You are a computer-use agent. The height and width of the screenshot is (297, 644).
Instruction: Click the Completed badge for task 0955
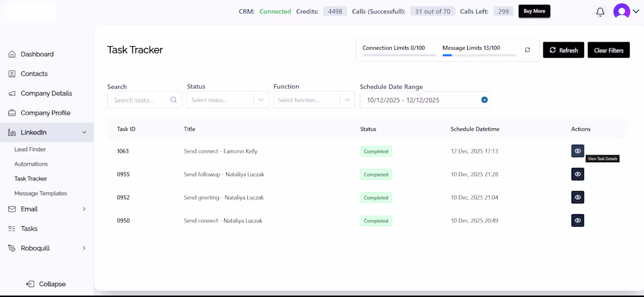[376, 175]
